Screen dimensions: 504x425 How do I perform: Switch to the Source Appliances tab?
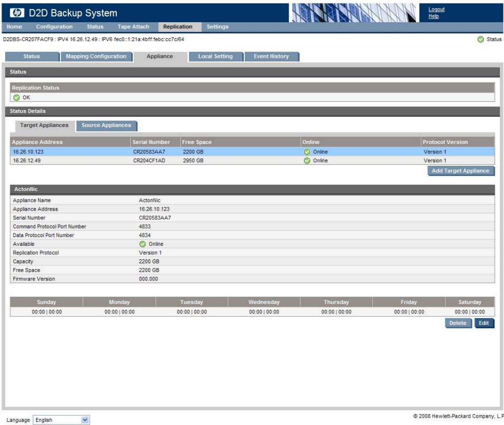(106, 125)
